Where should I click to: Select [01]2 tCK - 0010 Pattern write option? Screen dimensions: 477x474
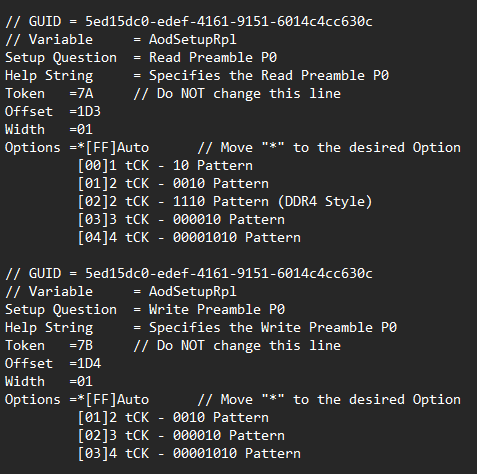pos(173,418)
